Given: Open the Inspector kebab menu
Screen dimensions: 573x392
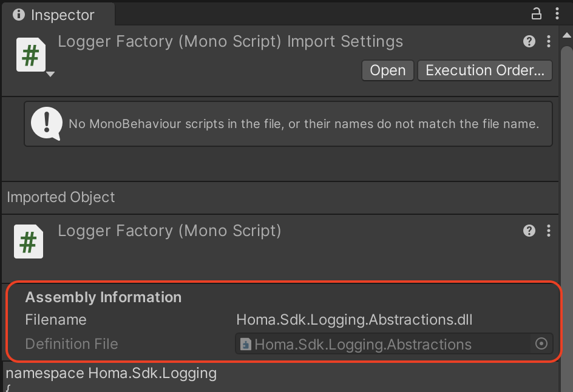Looking at the screenshot, I should pyautogui.click(x=558, y=13).
